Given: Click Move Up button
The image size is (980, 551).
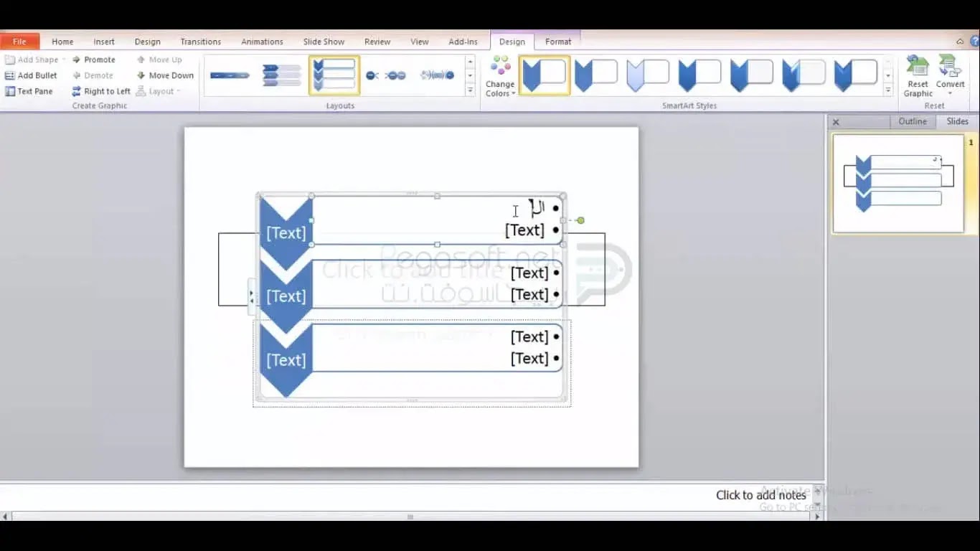Looking at the screenshot, I should tap(159, 60).
